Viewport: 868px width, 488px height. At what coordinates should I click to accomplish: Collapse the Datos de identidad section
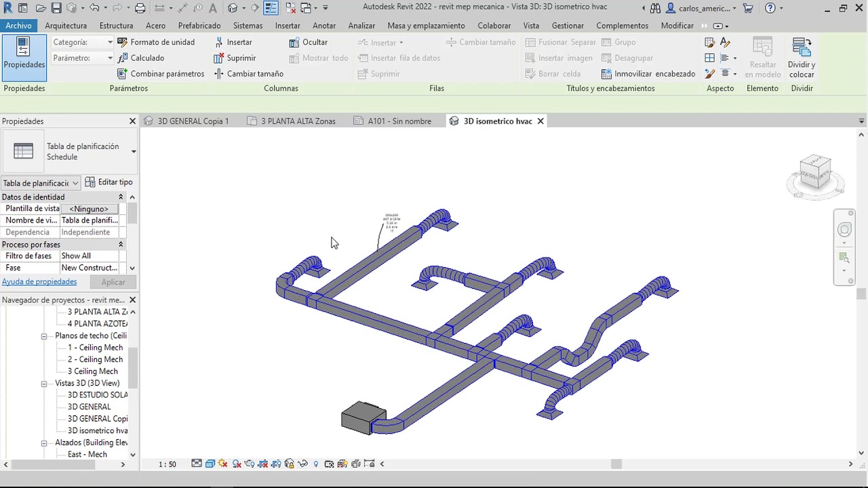pyautogui.click(x=121, y=197)
